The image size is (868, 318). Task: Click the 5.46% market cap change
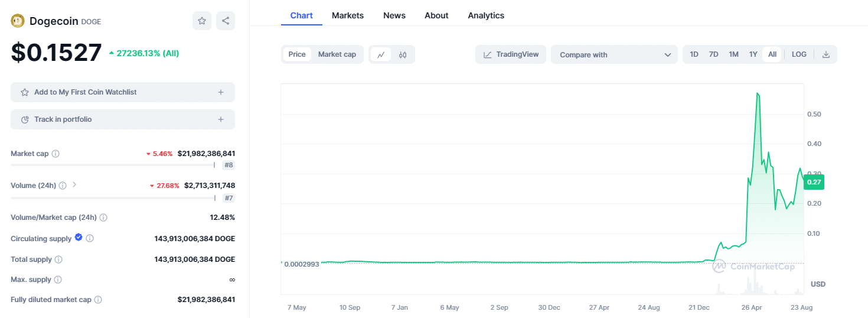point(159,154)
